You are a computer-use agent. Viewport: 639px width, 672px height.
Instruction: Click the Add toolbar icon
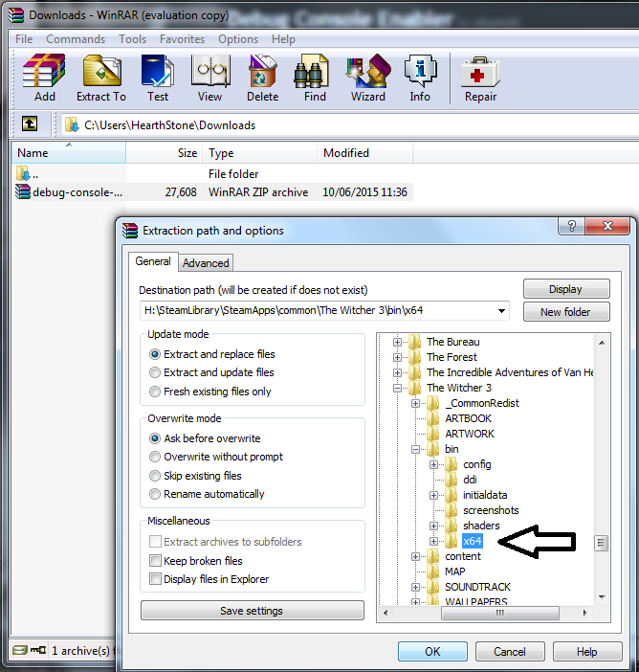[44, 71]
